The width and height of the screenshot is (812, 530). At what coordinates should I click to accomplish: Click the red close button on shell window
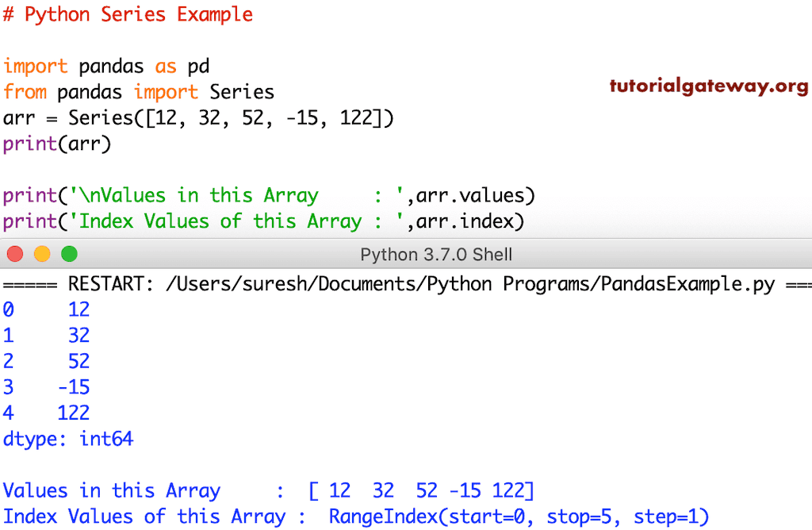14,255
